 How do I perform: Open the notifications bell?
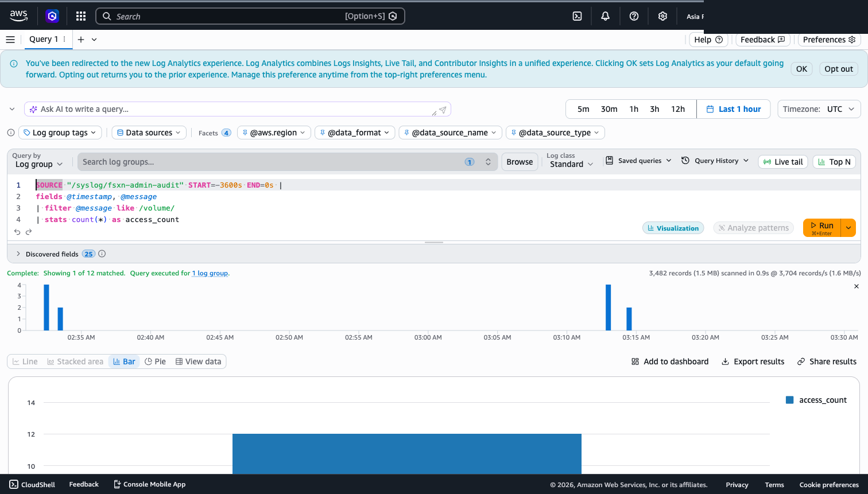[x=605, y=16]
